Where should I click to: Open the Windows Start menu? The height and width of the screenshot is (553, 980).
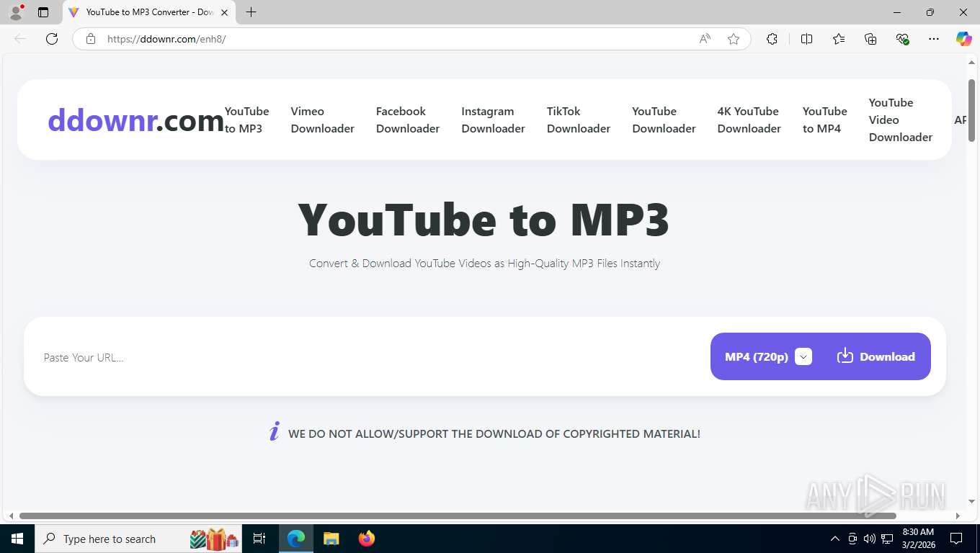pyautogui.click(x=17, y=539)
